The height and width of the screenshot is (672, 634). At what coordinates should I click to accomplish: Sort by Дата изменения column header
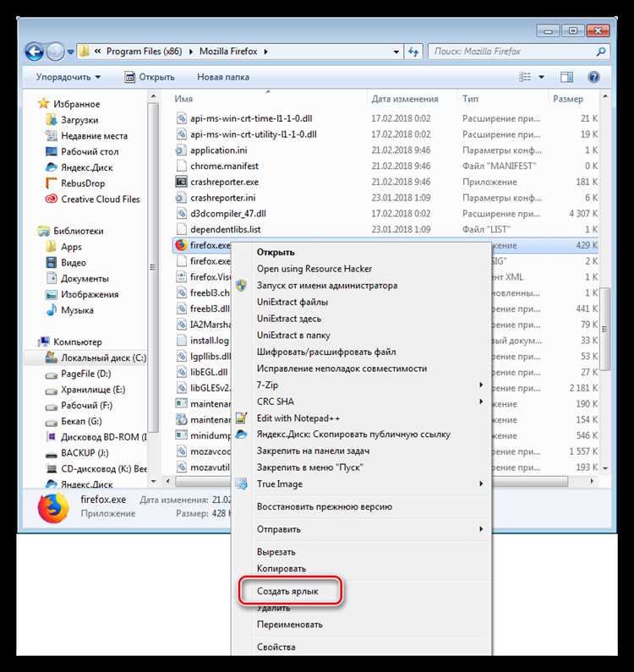pyautogui.click(x=405, y=99)
